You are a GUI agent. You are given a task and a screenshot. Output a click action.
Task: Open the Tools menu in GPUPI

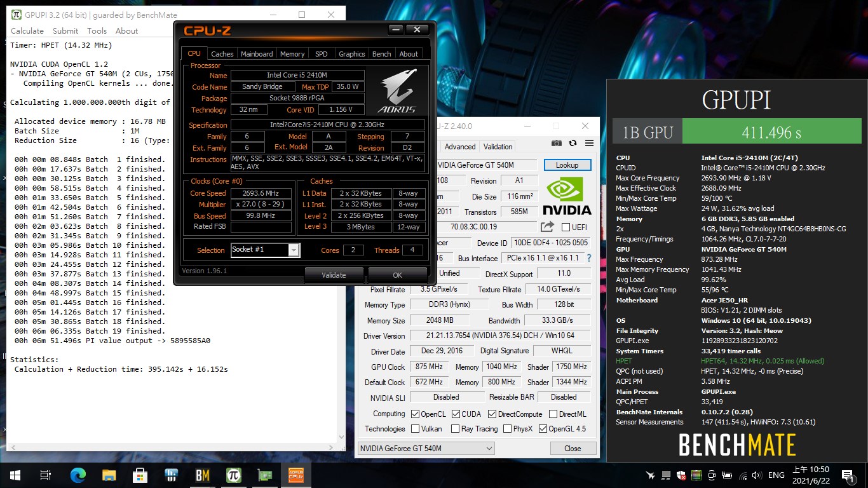(x=97, y=30)
